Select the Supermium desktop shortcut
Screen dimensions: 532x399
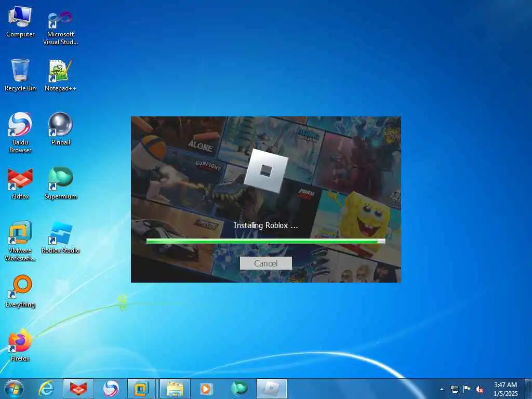point(60,183)
